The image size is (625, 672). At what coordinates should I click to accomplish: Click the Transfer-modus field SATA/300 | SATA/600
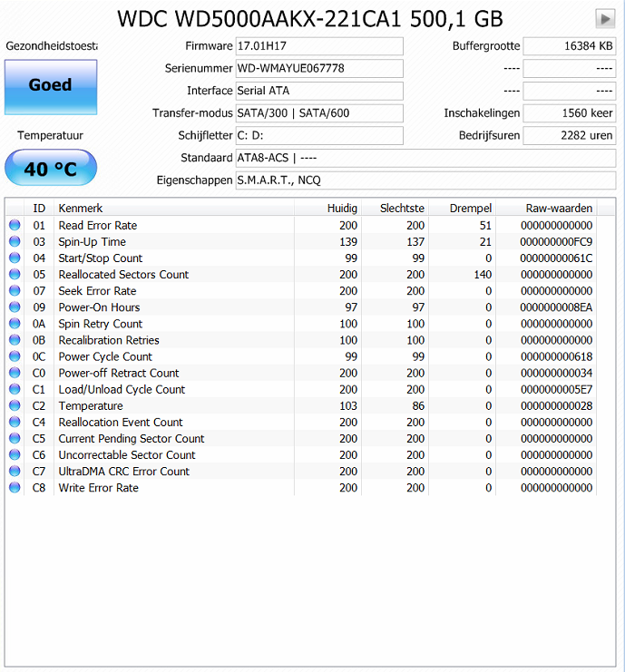click(x=319, y=113)
